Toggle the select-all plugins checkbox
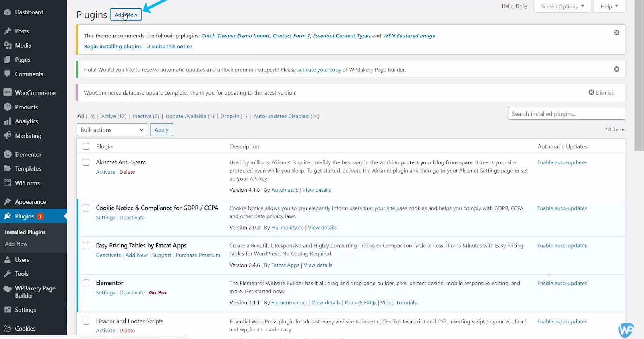Image resolution: width=644 pixels, height=339 pixels. [x=86, y=146]
